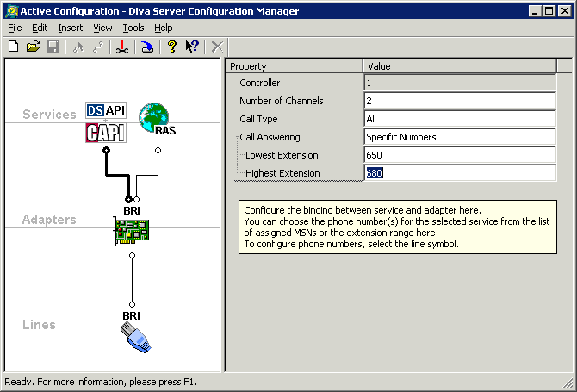The height and width of the screenshot is (392, 577).
Task: Click the app icon in title bar
Action: coord(12,11)
